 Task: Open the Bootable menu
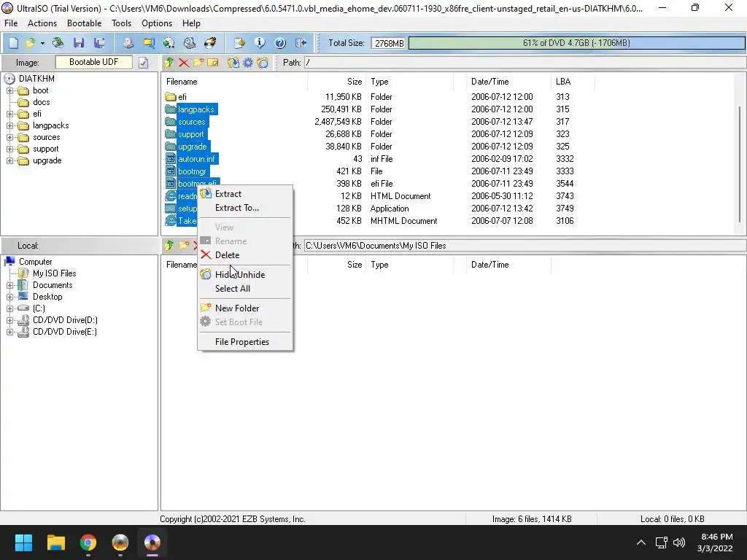[85, 23]
